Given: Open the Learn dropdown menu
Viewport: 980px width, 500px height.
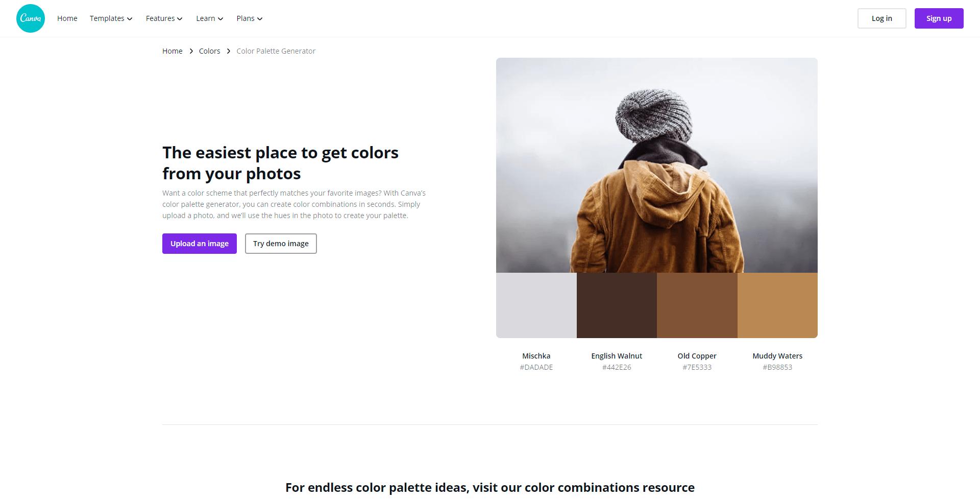Looking at the screenshot, I should point(209,18).
